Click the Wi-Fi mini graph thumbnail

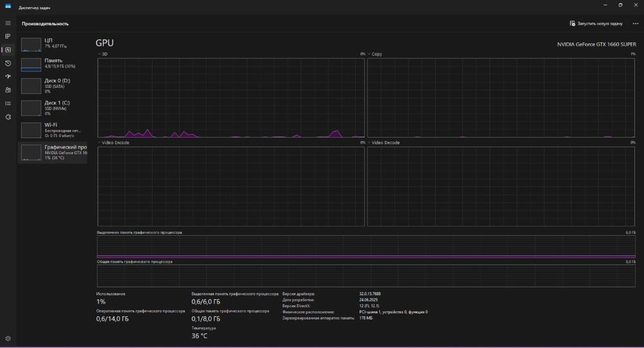tap(31, 130)
